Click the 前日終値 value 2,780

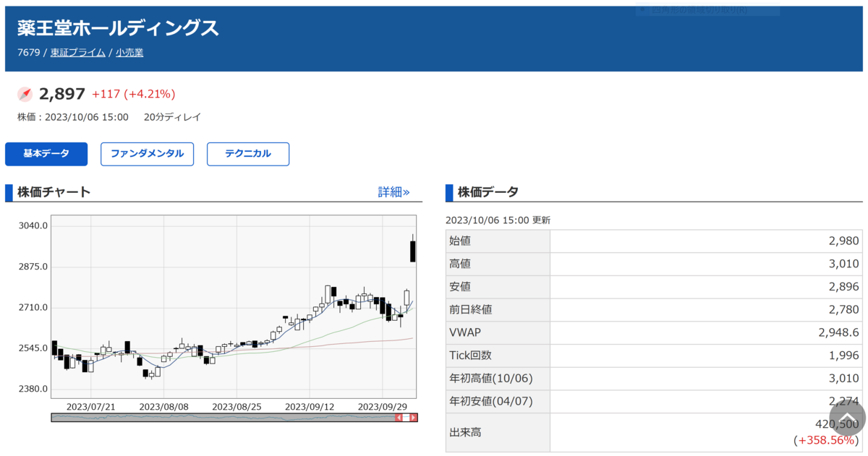tap(844, 310)
